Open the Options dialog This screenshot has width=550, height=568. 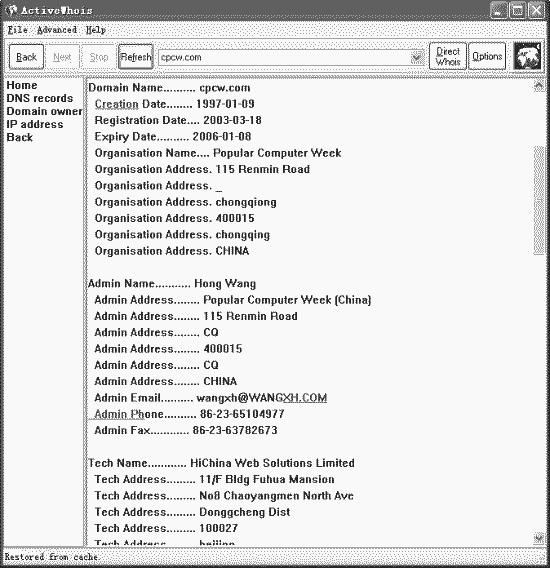[x=487, y=56]
